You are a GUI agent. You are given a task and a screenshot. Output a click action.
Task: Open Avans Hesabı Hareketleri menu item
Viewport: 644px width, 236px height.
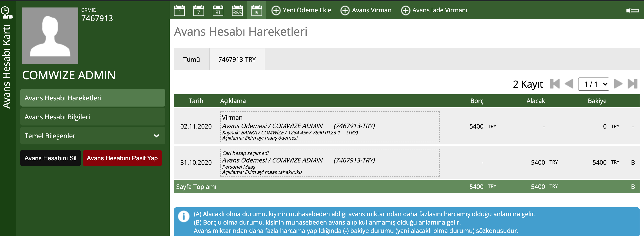pos(93,98)
